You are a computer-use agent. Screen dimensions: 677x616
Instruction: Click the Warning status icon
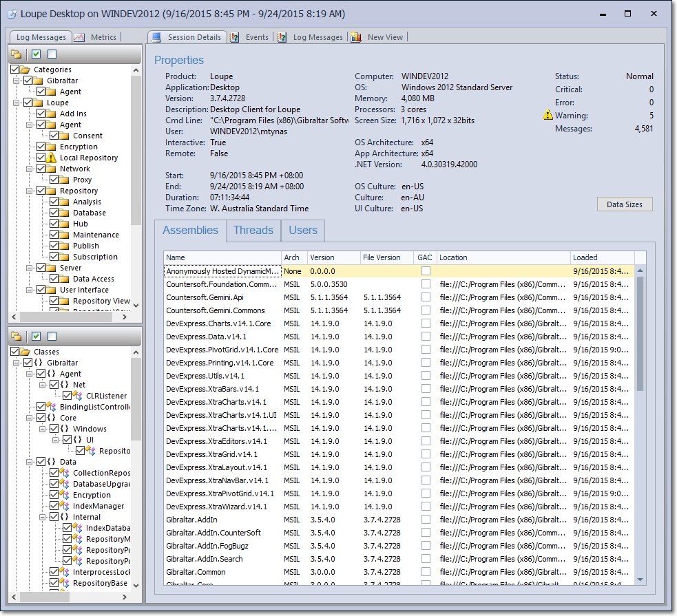(x=548, y=115)
